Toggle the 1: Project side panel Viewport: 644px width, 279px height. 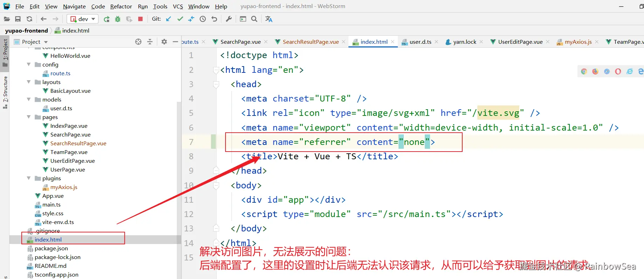pos(5,53)
